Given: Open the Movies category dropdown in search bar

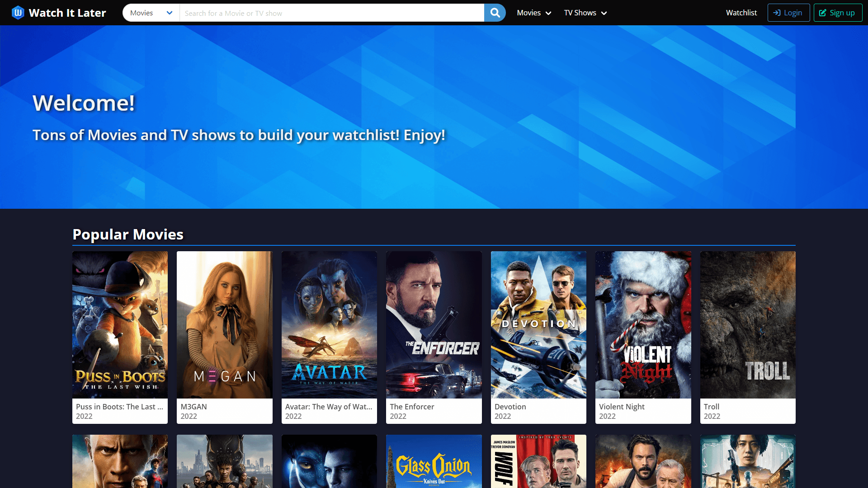Looking at the screenshot, I should [x=151, y=13].
